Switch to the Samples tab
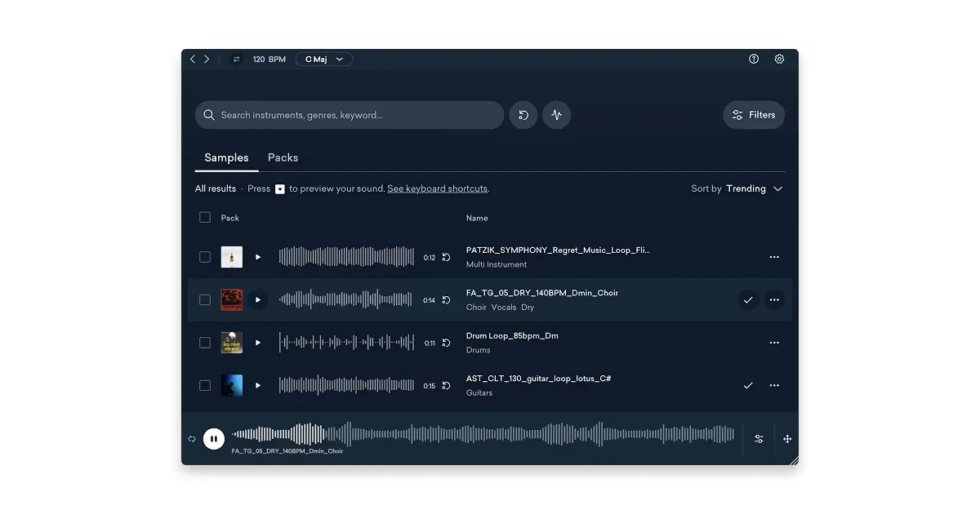Viewport: 980px width, 514px height. (226, 157)
